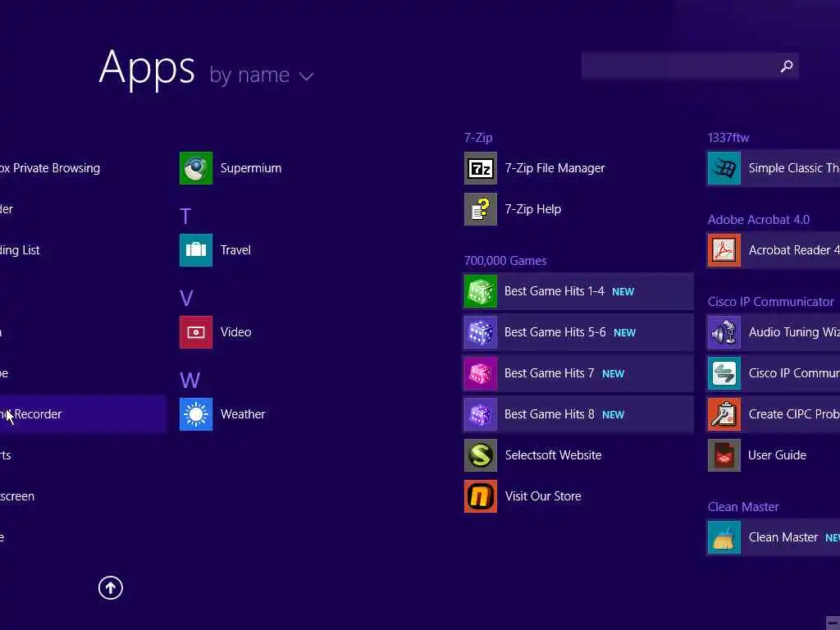
Task: Click the 'User Guide' label
Action: [x=777, y=455]
